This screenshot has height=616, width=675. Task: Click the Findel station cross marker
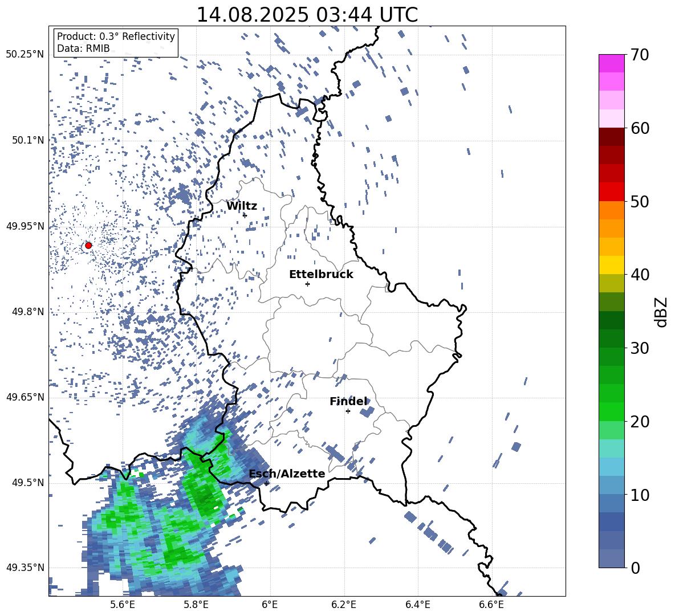pyautogui.click(x=348, y=411)
